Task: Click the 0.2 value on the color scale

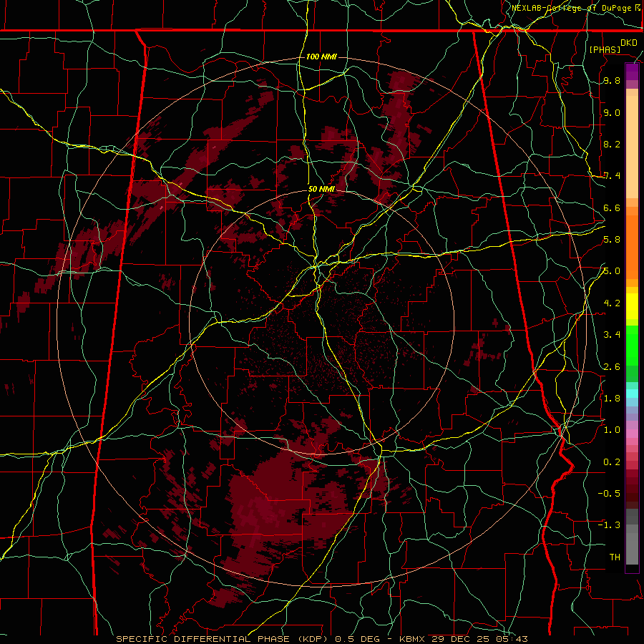Action: coord(612,462)
